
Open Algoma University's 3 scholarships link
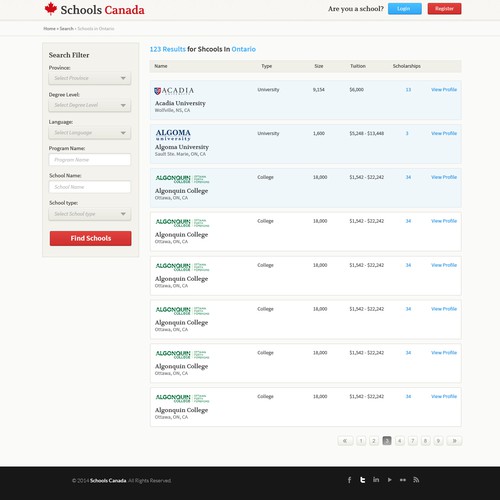point(407,133)
